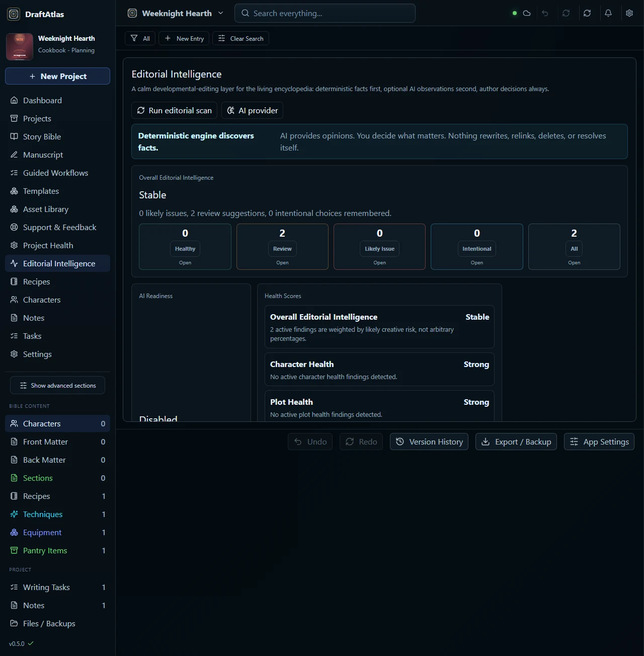The height and width of the screenshot is (656, 644).
Task: Run editorial scan
Action: (x=175, y=110)
